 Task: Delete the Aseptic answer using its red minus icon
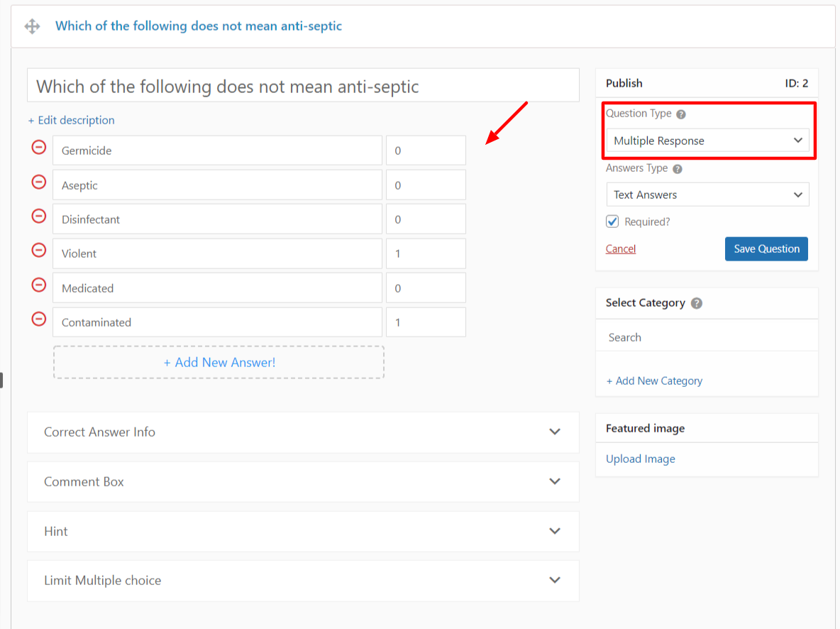point(39,182)
